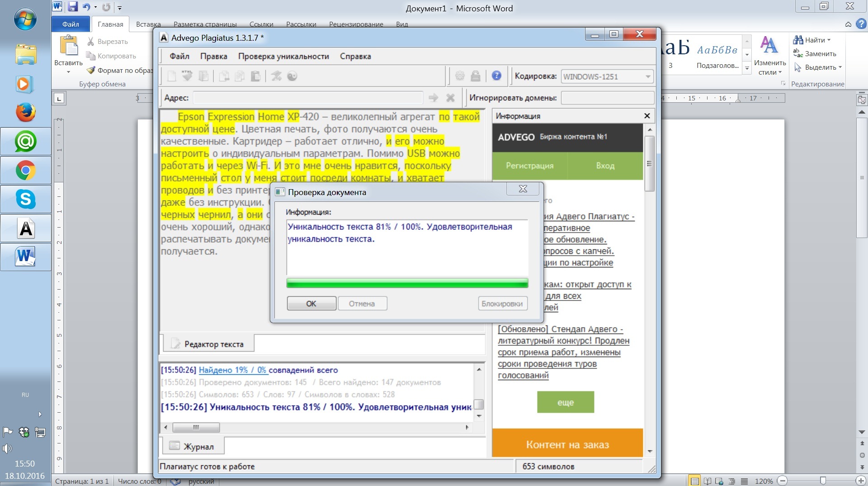Click the green Регистрация button
Viewport: 868px width, 486px height.
529,166
